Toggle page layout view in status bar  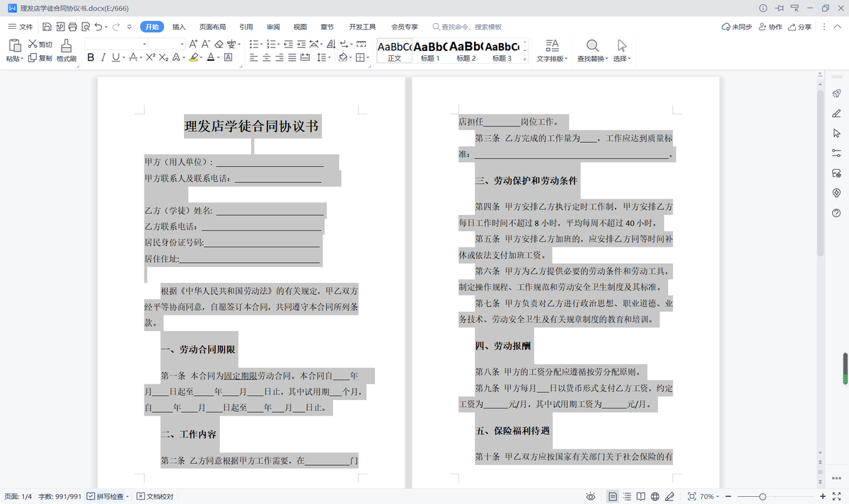613,496
